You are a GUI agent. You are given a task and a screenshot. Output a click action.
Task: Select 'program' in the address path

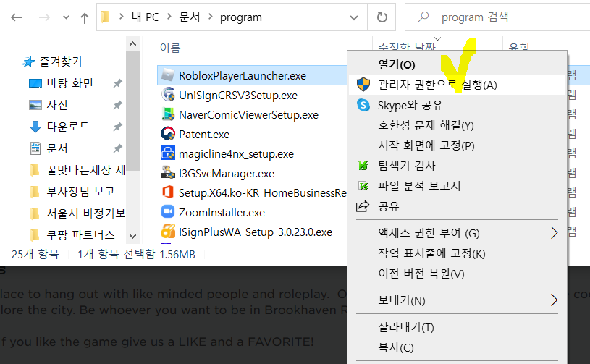point(241,17)
